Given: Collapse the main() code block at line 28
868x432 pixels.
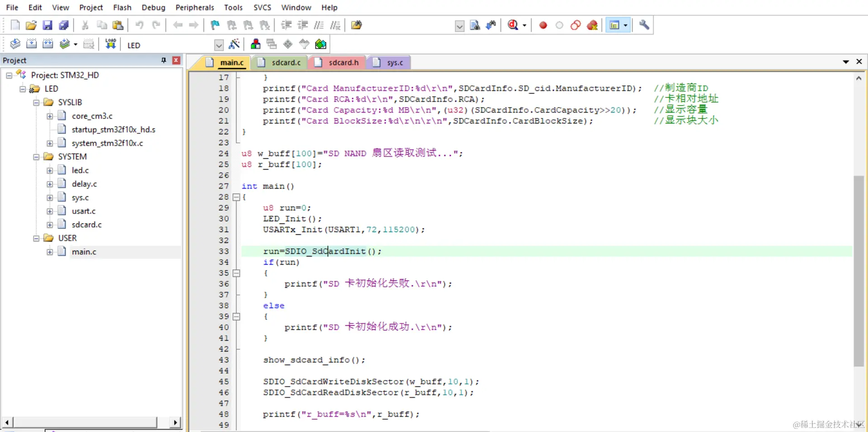Looking at the screenshot, I should click(236, 197).
